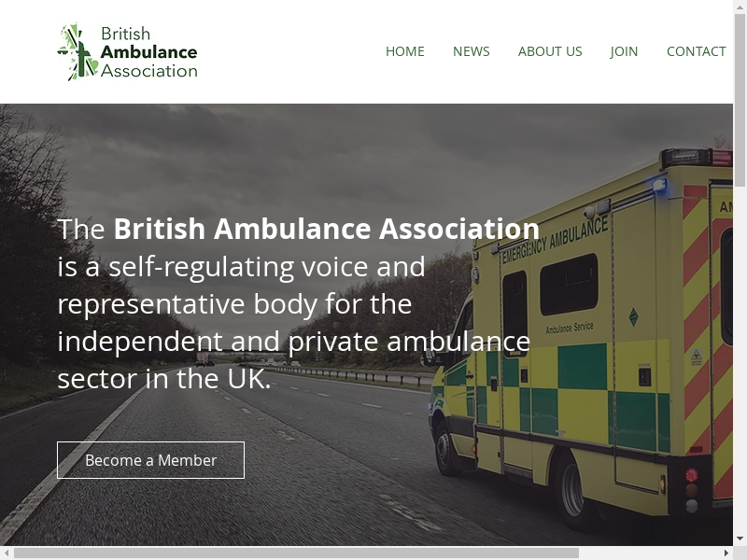This screenshot has width=747, height=560.
Task: Click the horizontal scrollbar right arrow
Action: tap(726, 553)
